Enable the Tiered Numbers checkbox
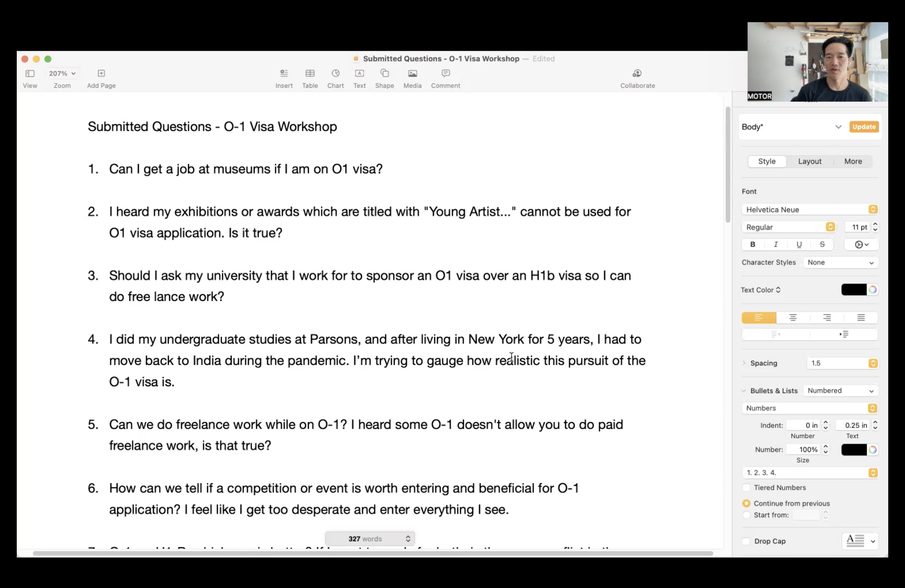Viewport: 905px width, 588px height. pyautogui.click(x=746, y=488)
